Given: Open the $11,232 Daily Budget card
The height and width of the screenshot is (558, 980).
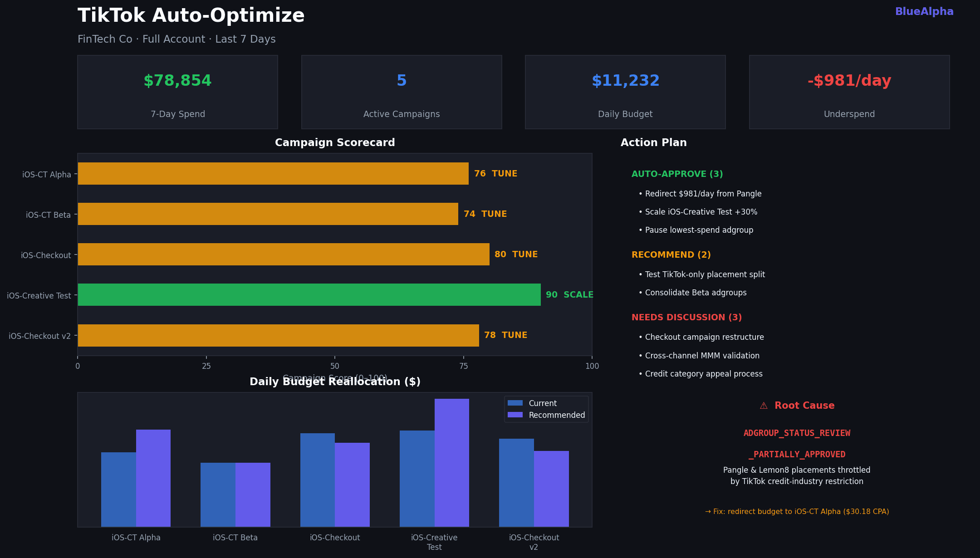Looking at the screenshot, I should [625, 92].
